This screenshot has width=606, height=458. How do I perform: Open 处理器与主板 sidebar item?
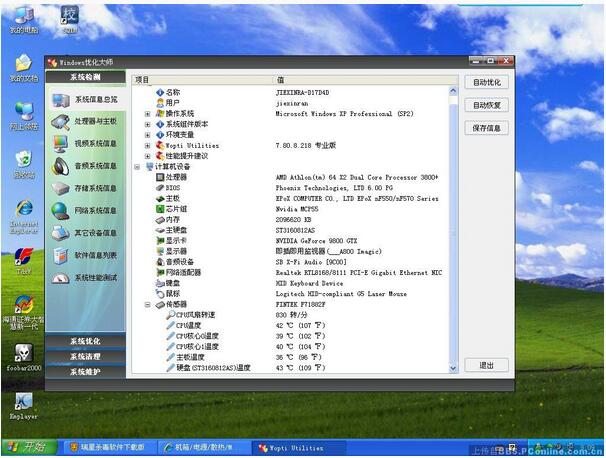click(x=85, y=121)
